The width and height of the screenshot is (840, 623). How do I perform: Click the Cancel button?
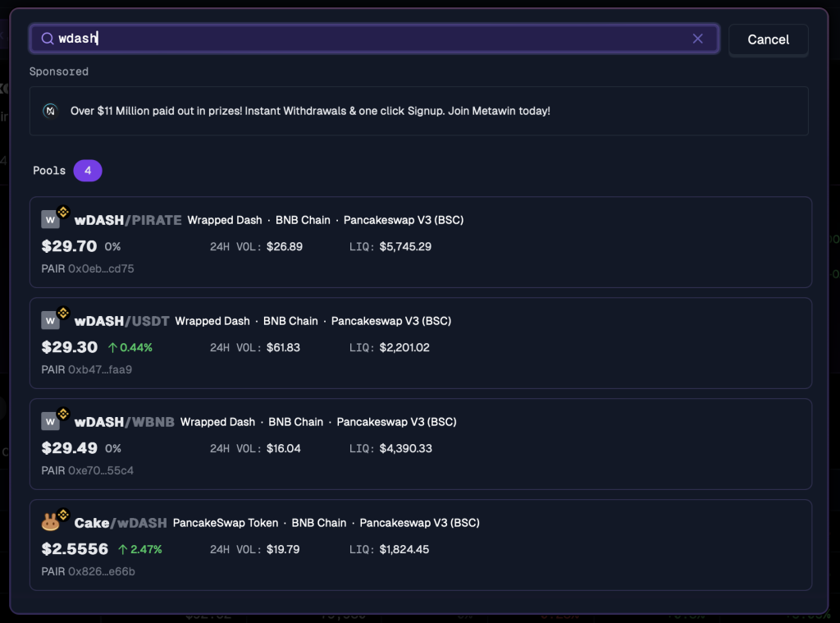tap(768, 39)
